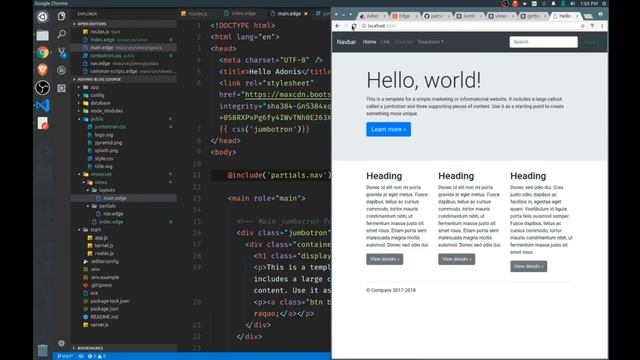This screenshot has width=640, height=360.
Task: Expand the node_modules folder
Action: coord(106,111)
